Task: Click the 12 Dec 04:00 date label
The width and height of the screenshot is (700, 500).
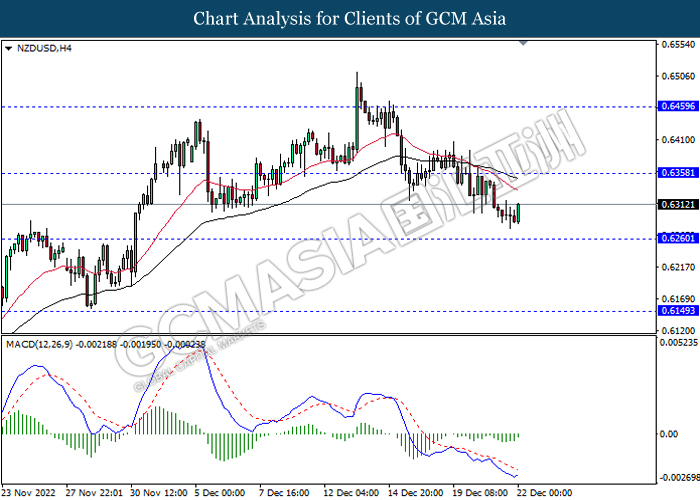Action: pos(351,493)
